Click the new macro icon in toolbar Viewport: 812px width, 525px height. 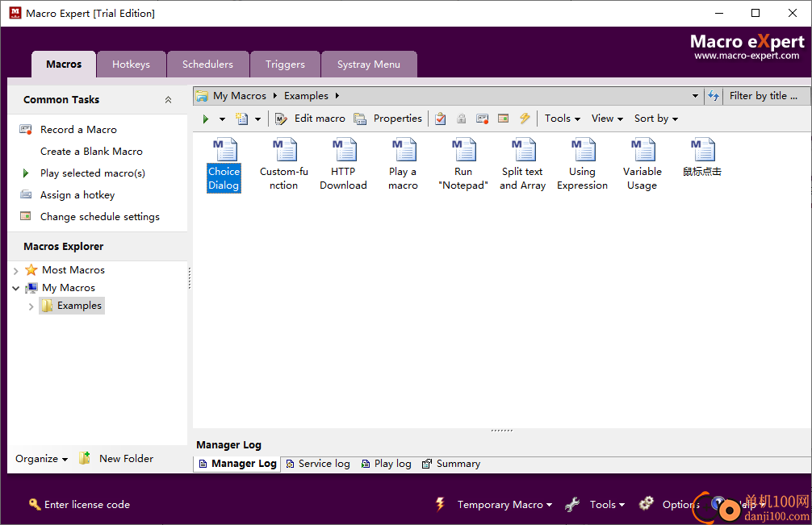[242, 119]
